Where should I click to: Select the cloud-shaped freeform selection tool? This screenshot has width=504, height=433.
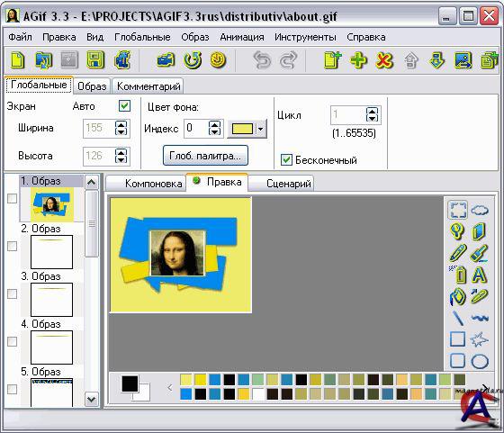[480, 211]
